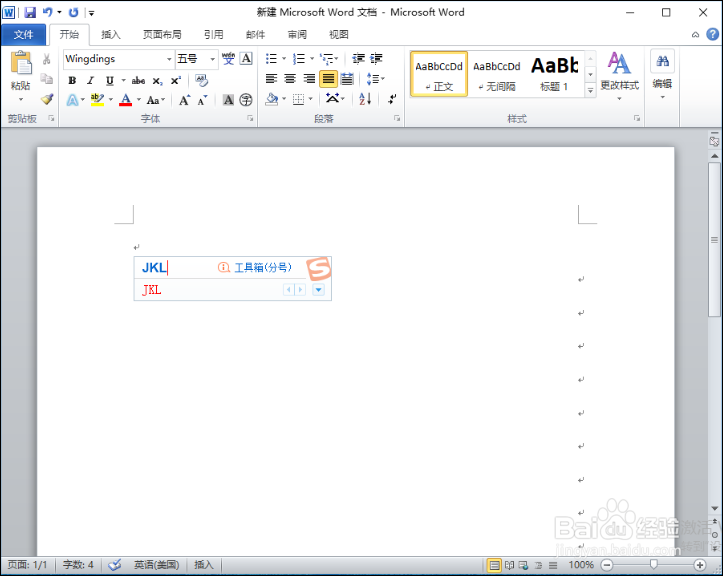Apply the 正文 Normal style
This screenshot has height=576, width=723.
(439, 74)
